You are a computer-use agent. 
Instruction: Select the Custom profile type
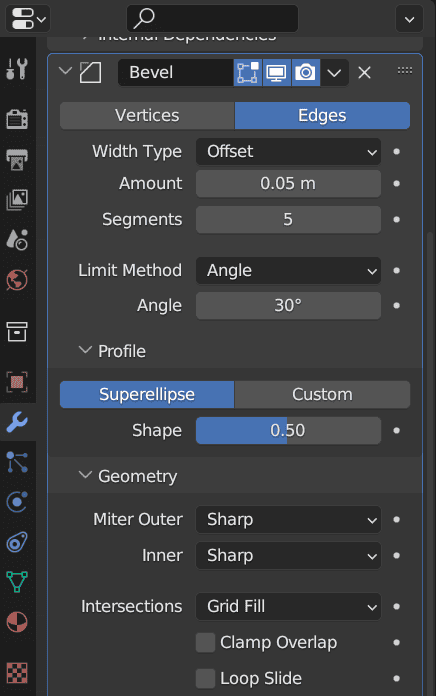322,394
